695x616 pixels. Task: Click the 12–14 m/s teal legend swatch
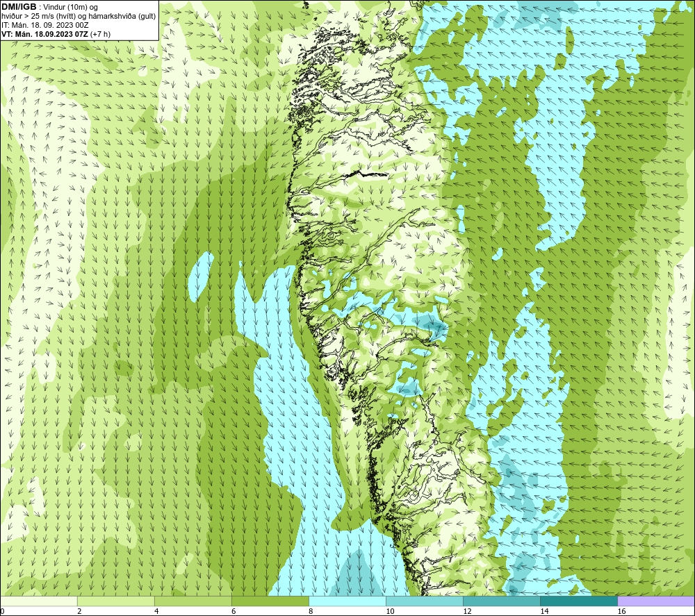coord(502,601)
